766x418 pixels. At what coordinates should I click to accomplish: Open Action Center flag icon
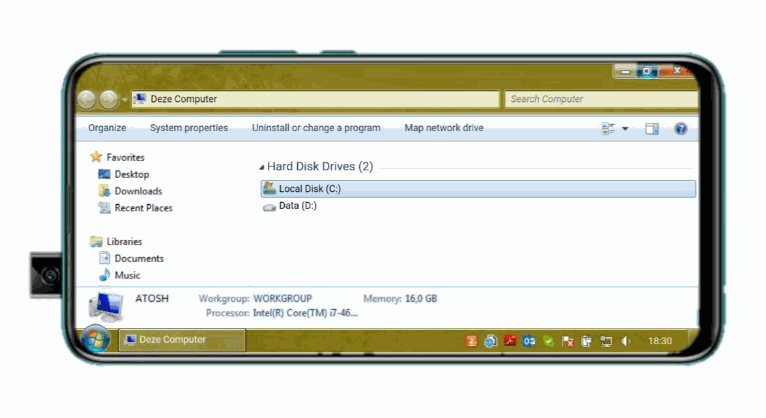(568, 341)
